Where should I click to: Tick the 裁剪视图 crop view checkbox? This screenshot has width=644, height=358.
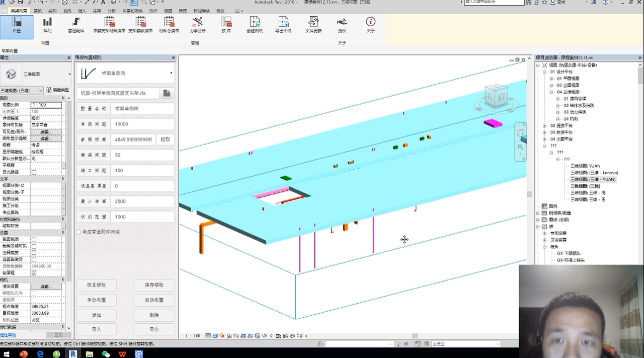coord(34,240)
